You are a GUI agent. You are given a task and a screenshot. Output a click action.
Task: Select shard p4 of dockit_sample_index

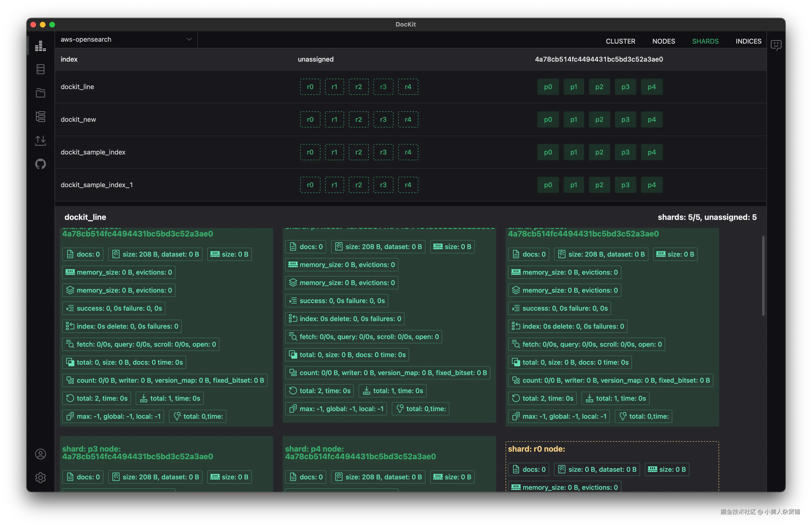click(x=651, y=152)
